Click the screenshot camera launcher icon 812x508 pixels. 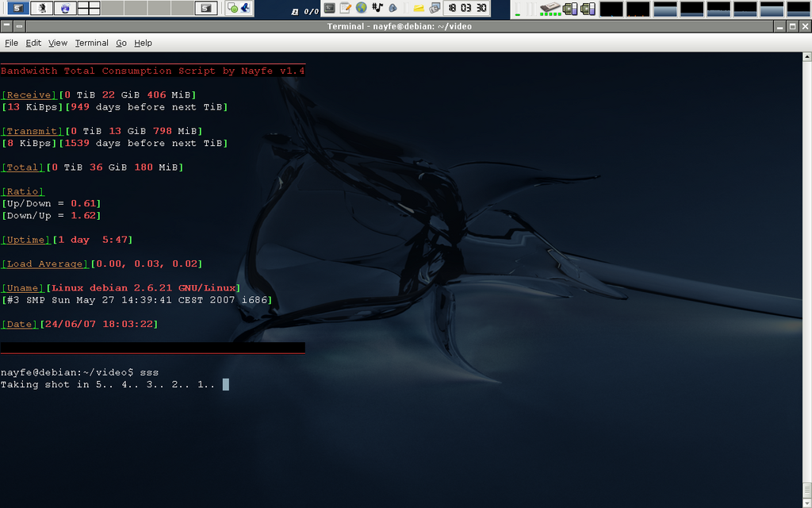tap(435, 8)
